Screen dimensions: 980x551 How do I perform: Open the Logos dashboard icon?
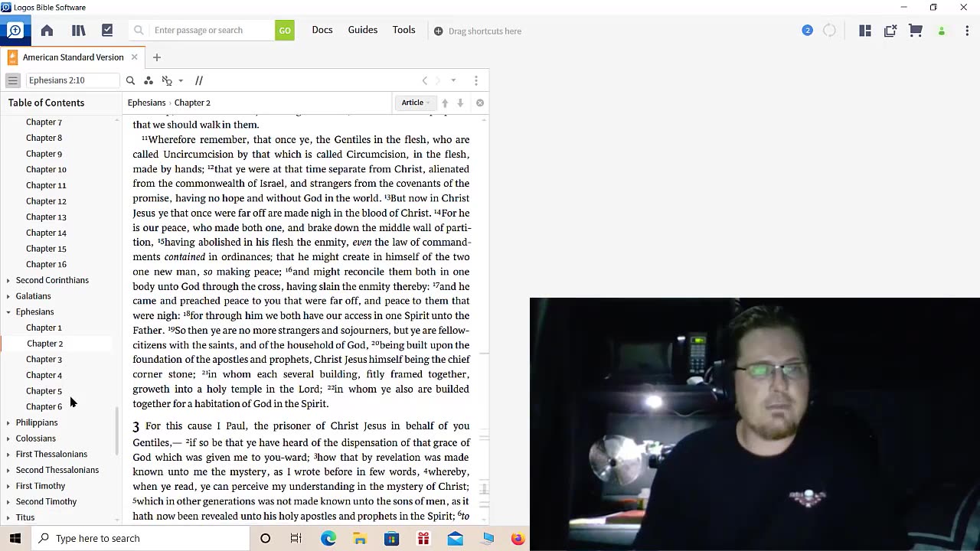(x=15, y=31)
